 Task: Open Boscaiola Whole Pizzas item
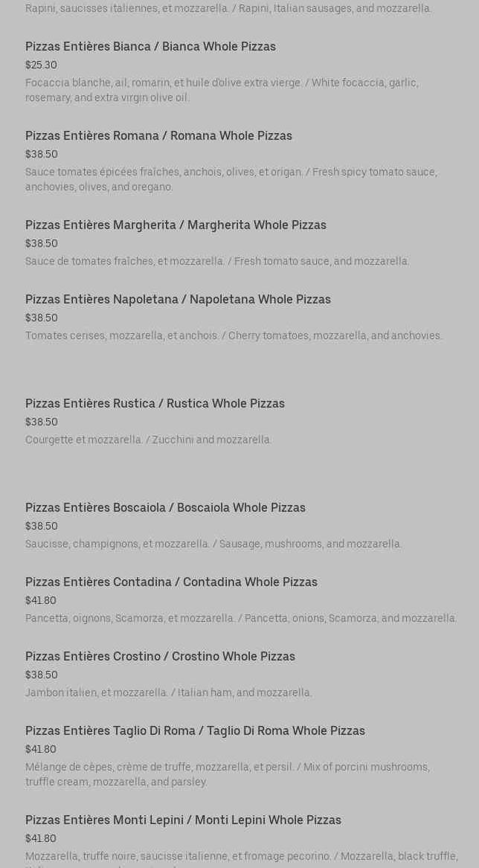coord(165,507)
